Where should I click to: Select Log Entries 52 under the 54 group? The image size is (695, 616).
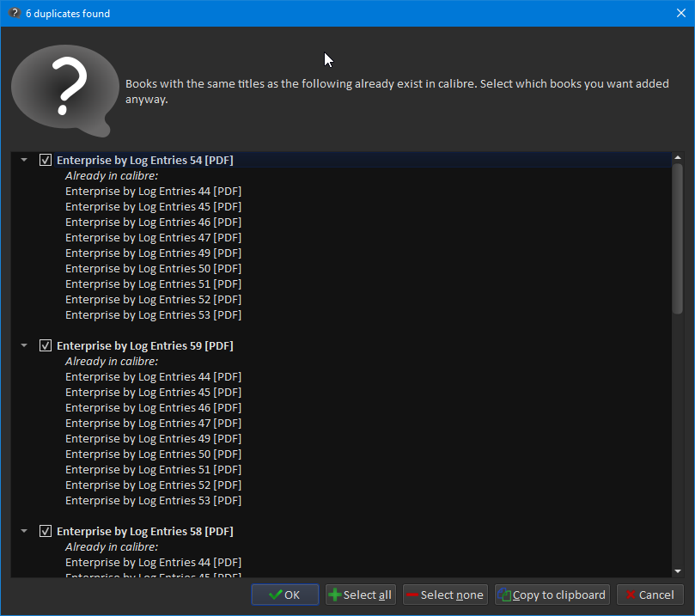click(x=154, y=300)
